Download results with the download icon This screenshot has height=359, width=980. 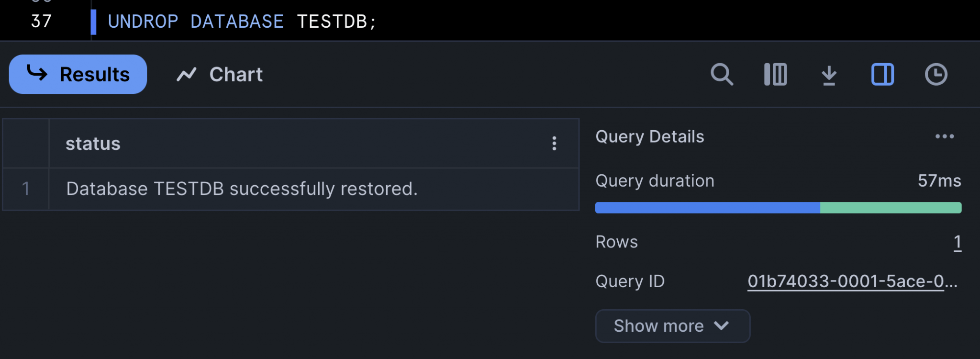click(829, 75)
